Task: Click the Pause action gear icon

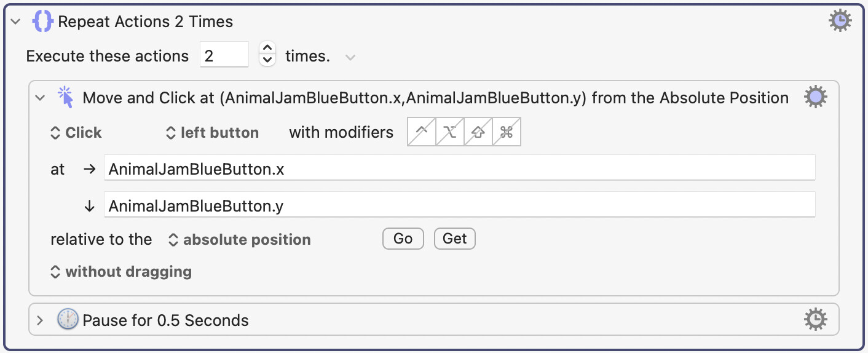Action: (x=816, y=320)
